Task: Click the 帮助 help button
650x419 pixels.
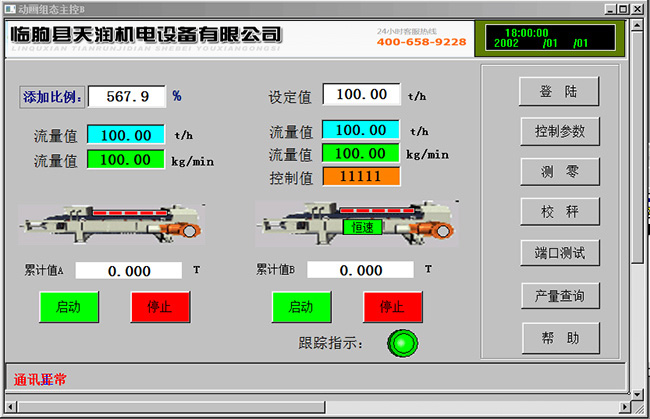Action: (560, 338)
